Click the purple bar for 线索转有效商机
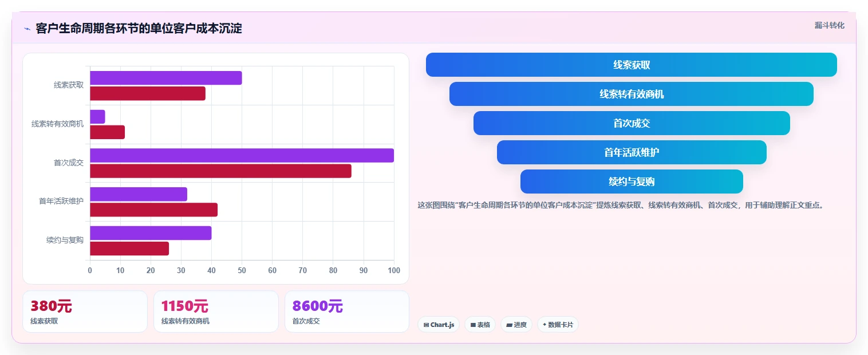The height and width of the screenshot is (355, 868). pyautogui.click(x=97, y=117)
